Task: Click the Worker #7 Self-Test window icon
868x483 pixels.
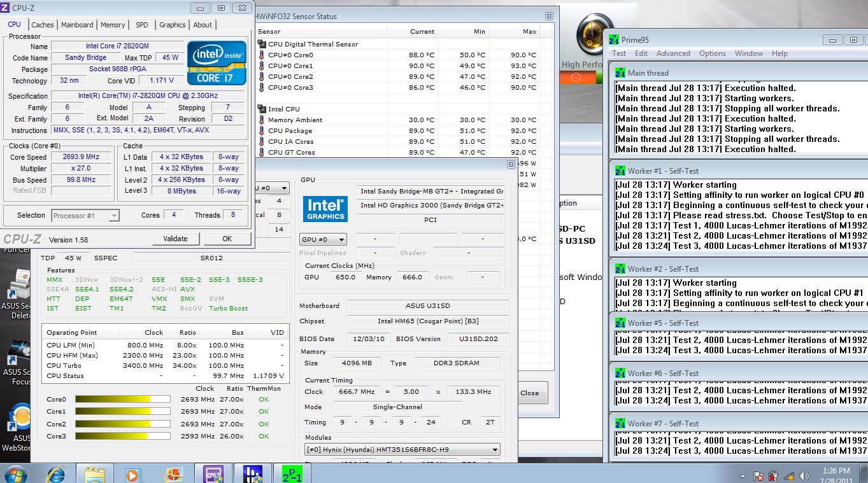Action: pos(620,423)
